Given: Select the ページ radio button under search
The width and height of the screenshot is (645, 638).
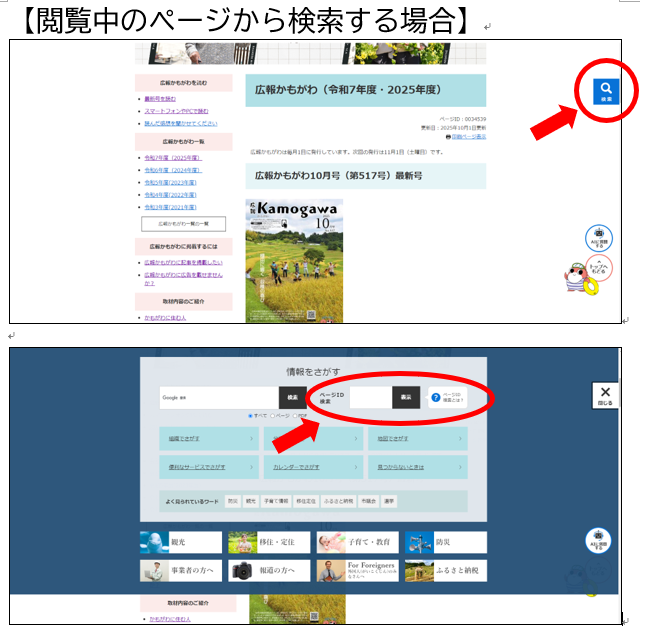Looking at the screenshot, I should (x=273, y=415).
